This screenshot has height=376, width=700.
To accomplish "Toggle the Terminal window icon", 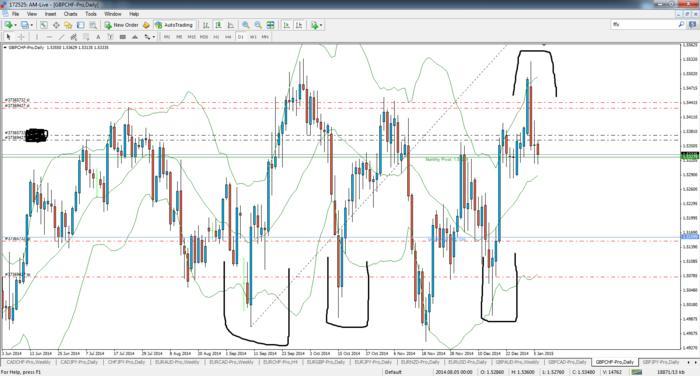I will coord(81,25).
